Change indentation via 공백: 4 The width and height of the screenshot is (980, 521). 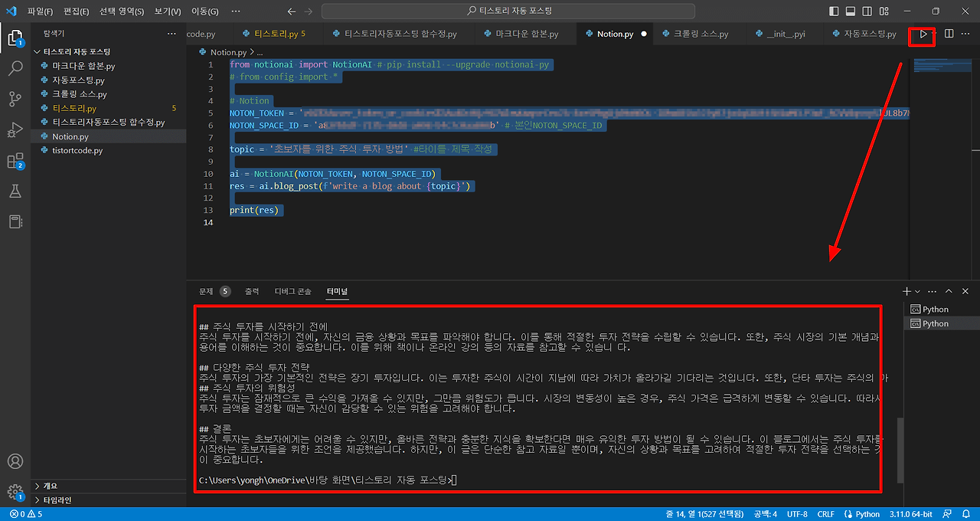765,514
